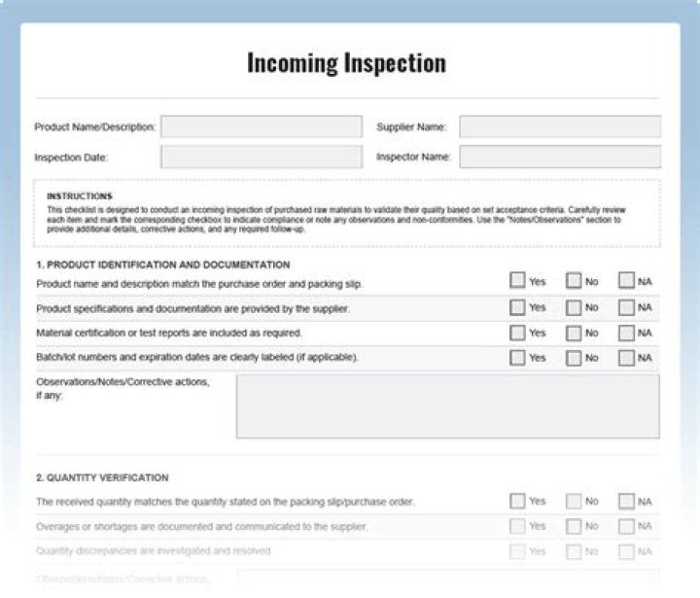Check No for material certification or test reports

coord(574,333)
